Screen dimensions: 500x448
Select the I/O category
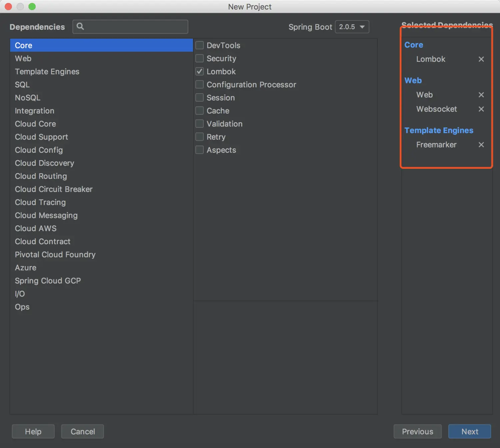[101, 294]
